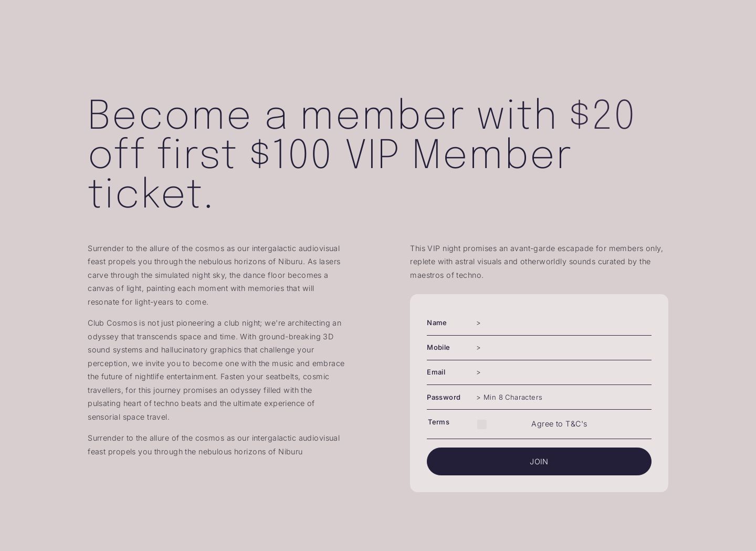Click the arrow prompt before Min 8 Characters
Viewport: 756px width, 551px height.
[x=478, y=398]
